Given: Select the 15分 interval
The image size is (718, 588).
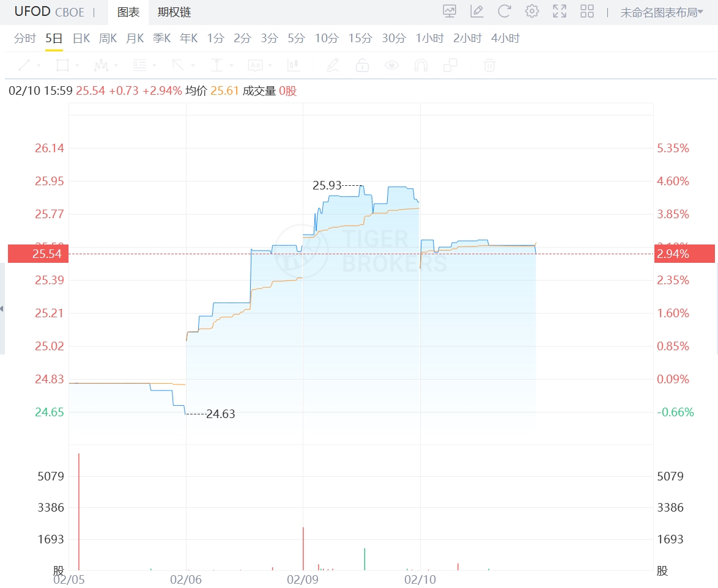Looking at the screenshot, I should (x=360, y=39).
